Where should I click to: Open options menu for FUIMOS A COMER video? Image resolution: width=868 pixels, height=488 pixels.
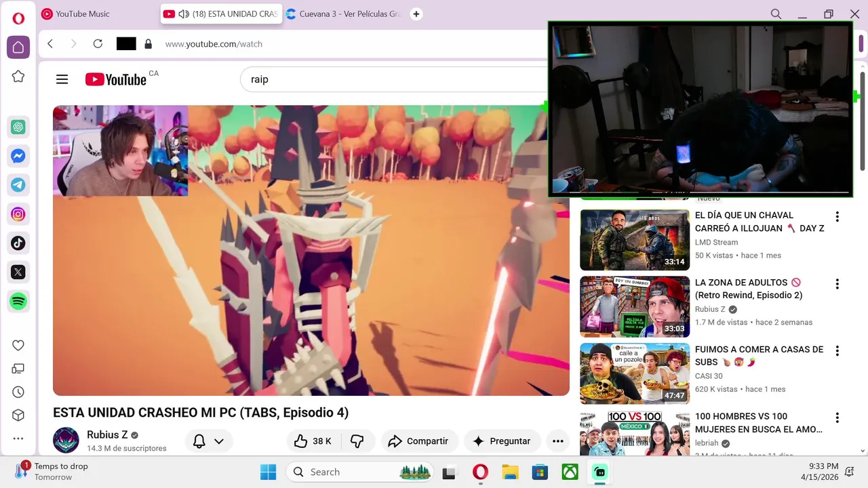(837, 351)
